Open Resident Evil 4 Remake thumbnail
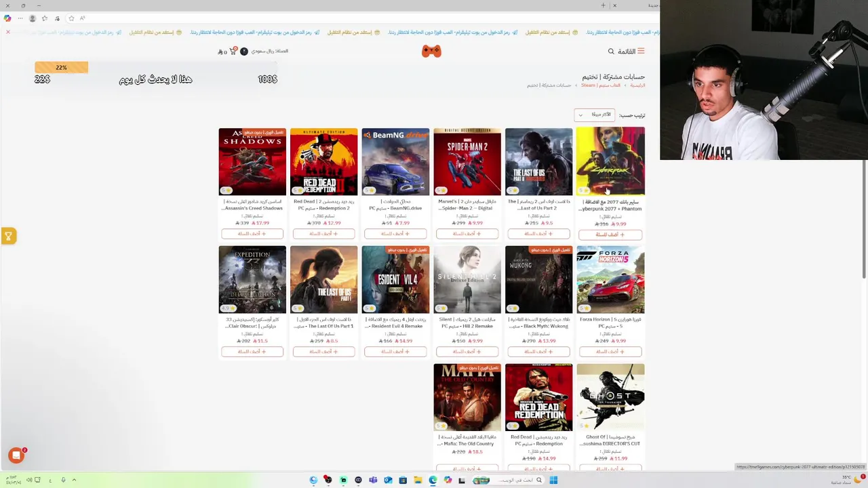Image resolution: width=868 pixels, height=488 pixels. point(395,279)
